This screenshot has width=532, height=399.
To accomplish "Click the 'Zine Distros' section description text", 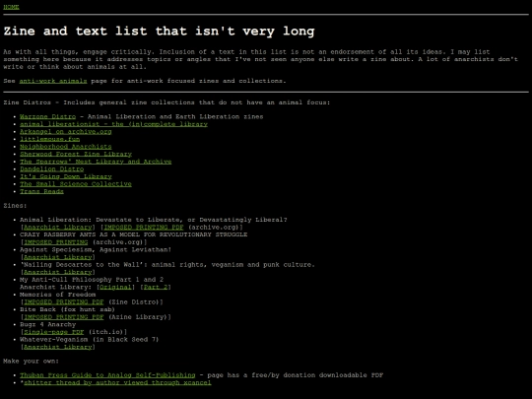I will 166,102.
